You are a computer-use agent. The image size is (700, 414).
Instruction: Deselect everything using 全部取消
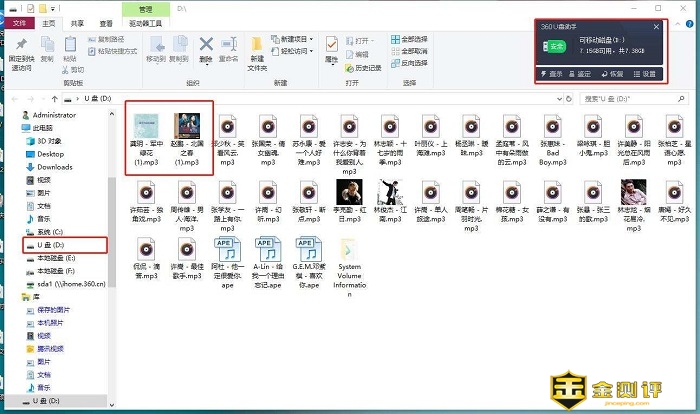(413, 50)
